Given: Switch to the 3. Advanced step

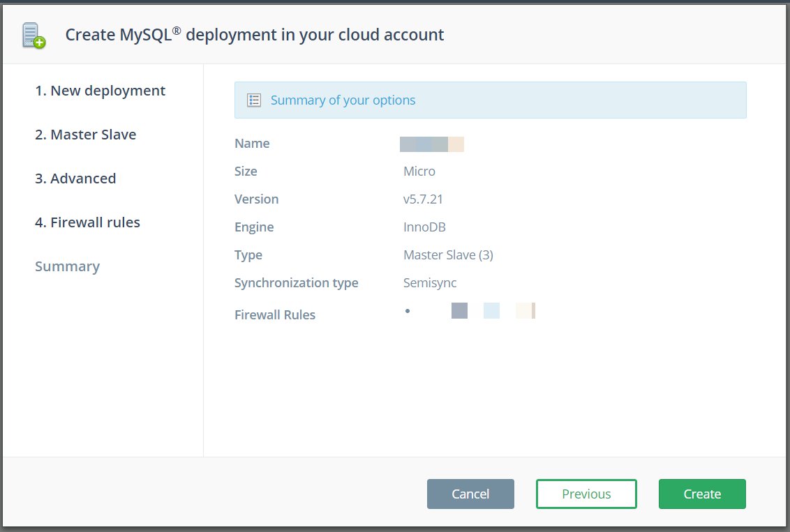Looking at the screenshot, I should tap(75, 178).
